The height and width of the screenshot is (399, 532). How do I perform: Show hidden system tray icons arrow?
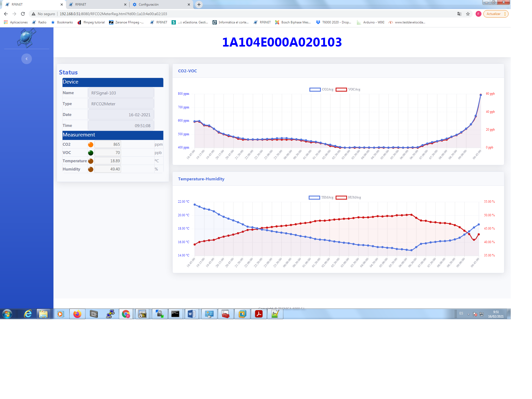tap(468, 314)
